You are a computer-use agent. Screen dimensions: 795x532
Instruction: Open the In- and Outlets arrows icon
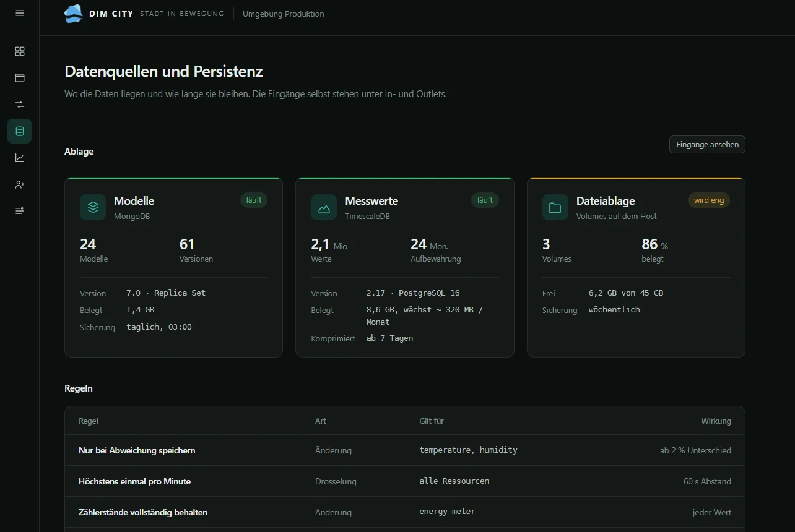coord(20,105)
